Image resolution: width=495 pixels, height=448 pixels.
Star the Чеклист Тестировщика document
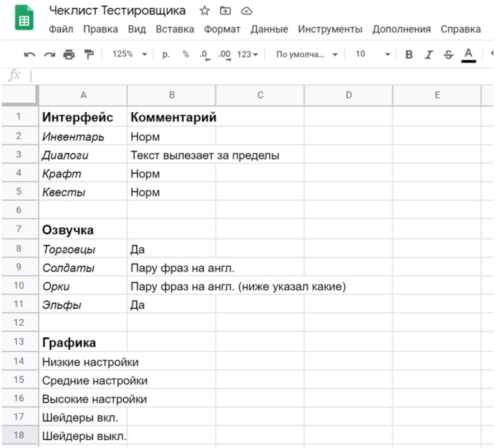pos(204,11)
